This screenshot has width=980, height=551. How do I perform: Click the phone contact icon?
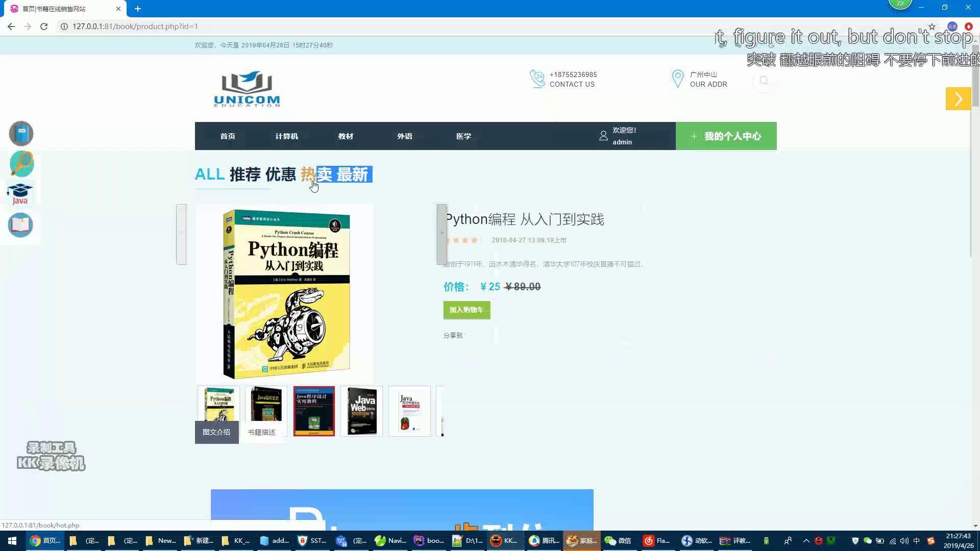[537, 79]
